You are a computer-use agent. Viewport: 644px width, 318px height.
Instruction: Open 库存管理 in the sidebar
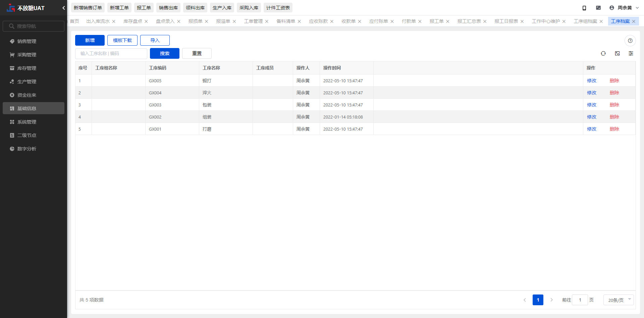(x=34, y=68)
